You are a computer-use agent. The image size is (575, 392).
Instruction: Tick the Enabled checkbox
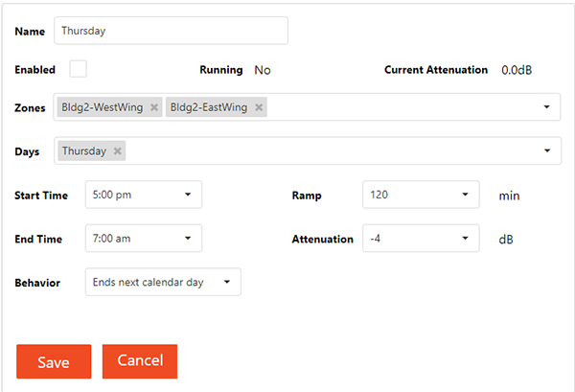(79, 69)
